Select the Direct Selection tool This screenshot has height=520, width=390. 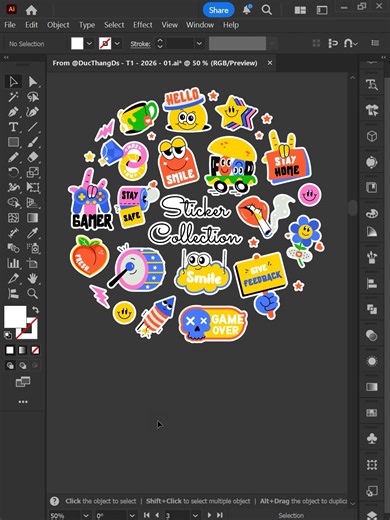click(32, 81)
